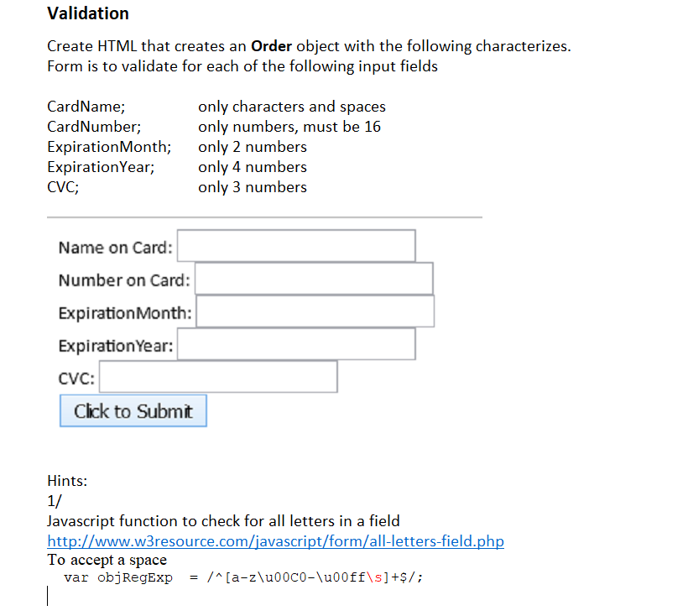Click the Name on Card label text

click(x=114, y=247)
